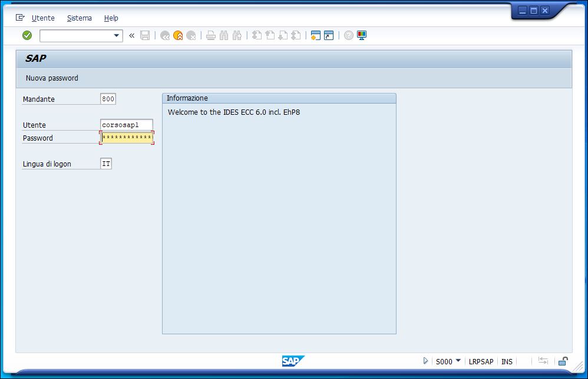Click the SAP logo in the status bar
This screenshot has width=588, height=379.
tap(293, 361)
